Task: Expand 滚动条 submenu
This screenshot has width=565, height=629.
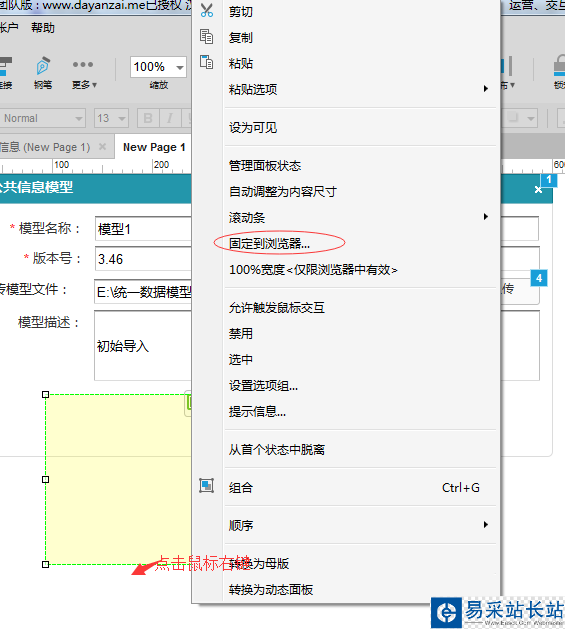Action: [x=346, y=217]
